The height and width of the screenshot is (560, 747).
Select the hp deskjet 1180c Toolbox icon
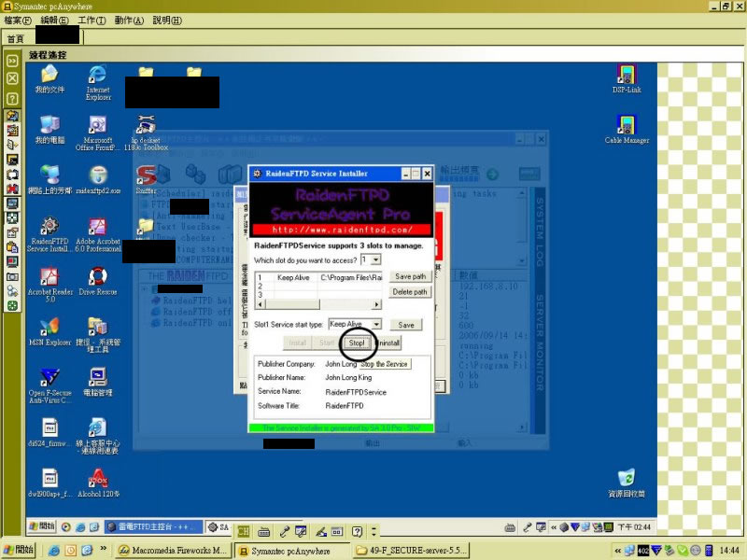click(146, 133)
